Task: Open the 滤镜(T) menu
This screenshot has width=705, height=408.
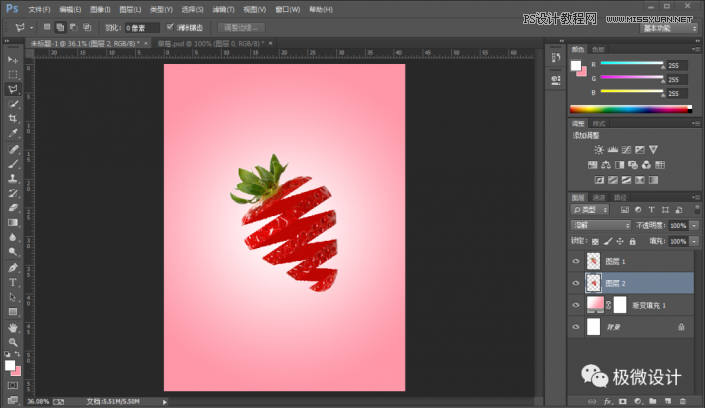Action: [224, 8]
